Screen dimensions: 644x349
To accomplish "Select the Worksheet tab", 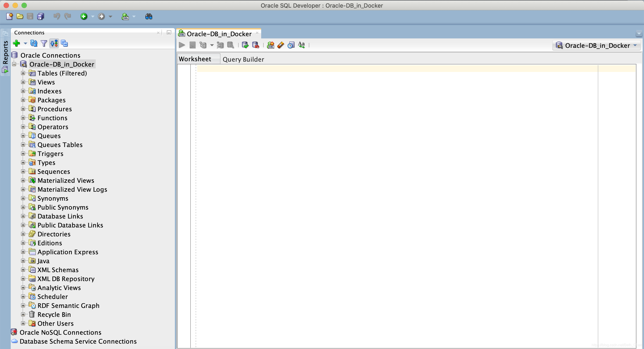I will pos(195,59).
